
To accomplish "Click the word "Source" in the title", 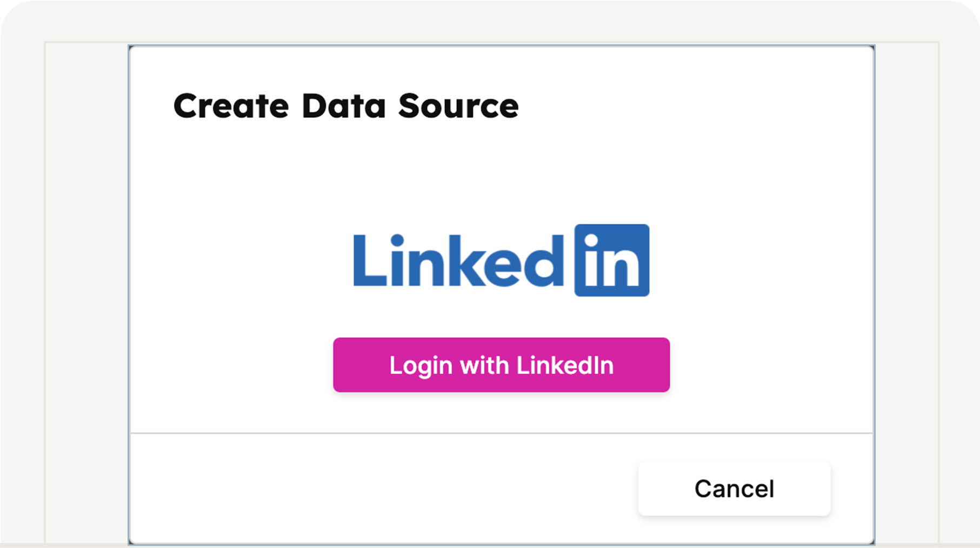I will (x=458, y=105).
